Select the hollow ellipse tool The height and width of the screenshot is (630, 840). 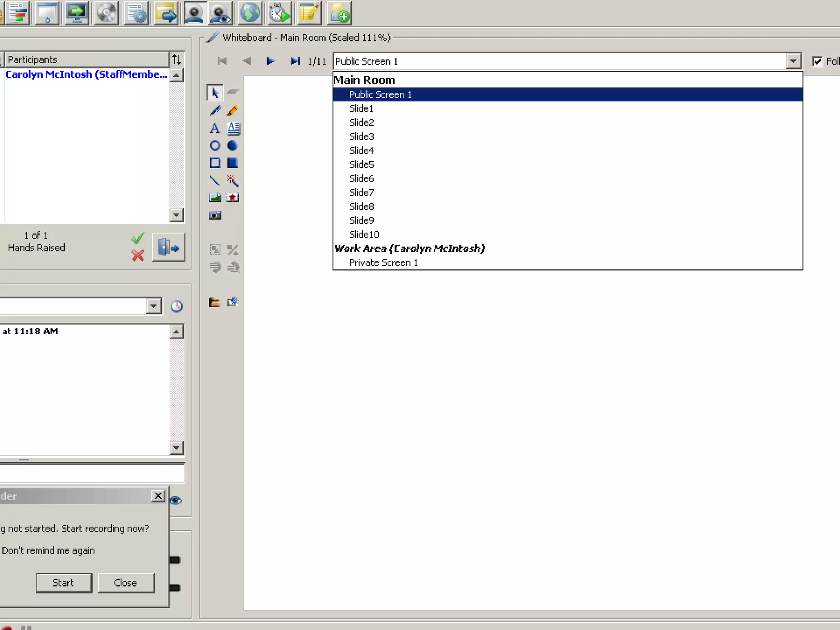click(x=215, y=146)
